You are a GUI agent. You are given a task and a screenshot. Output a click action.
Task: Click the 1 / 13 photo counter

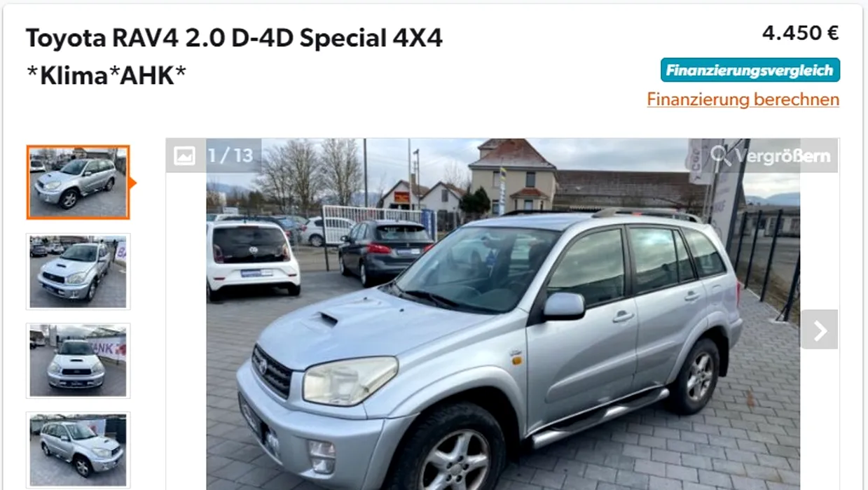pyautogui.click(x=230, y=155)
